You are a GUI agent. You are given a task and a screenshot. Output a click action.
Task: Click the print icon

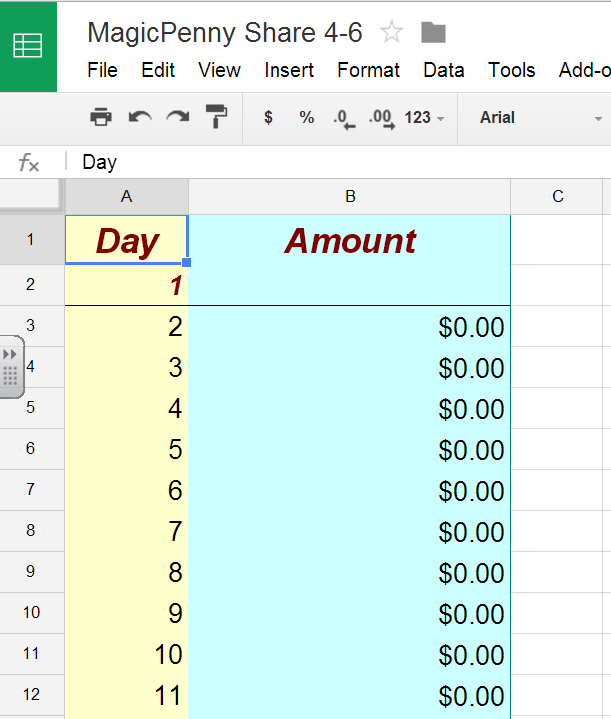pos(101,117)
